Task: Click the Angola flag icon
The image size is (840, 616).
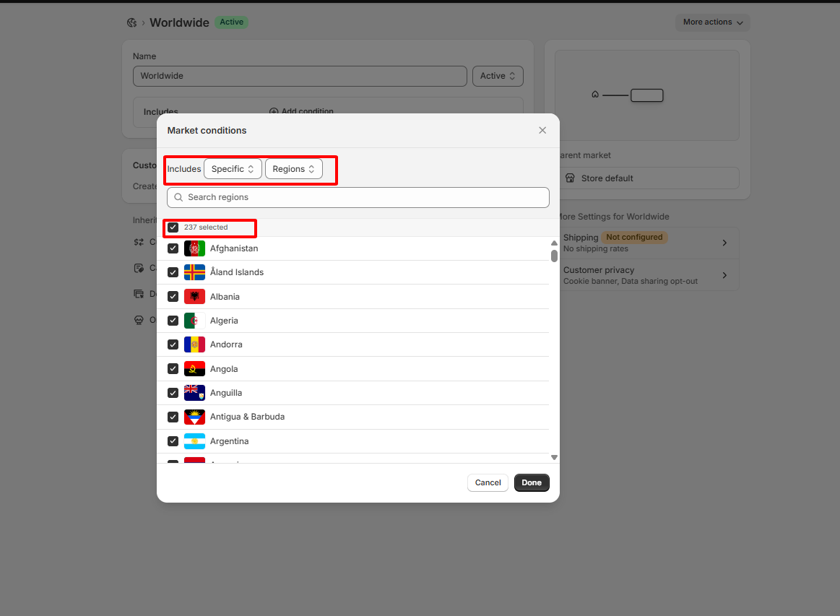Action: pos(194,369)
